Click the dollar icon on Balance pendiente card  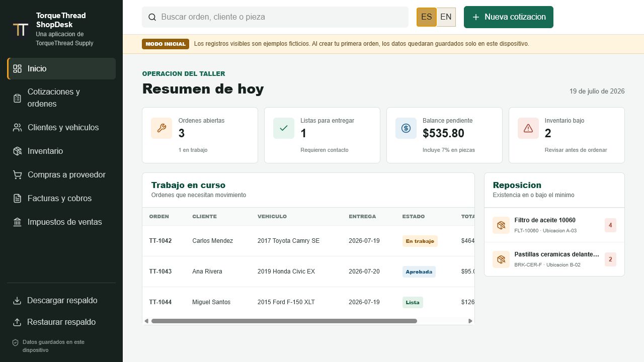(x=406, y=128)
